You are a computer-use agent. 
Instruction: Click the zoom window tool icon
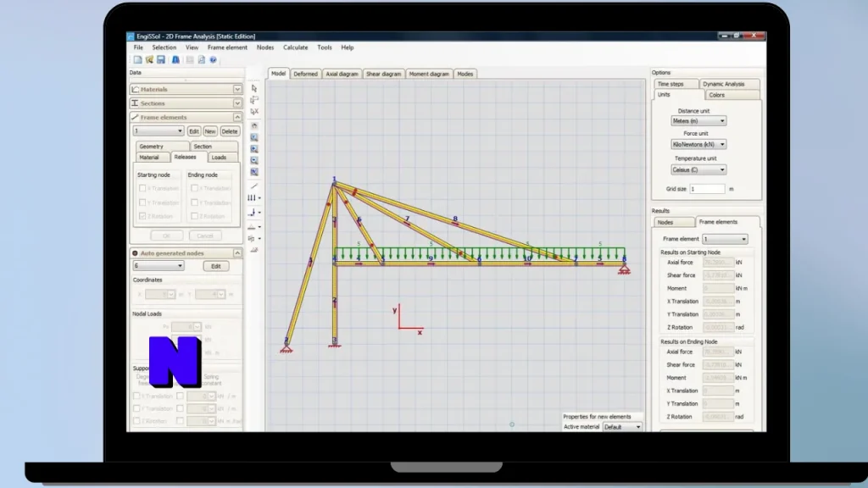tap(254, 137)
